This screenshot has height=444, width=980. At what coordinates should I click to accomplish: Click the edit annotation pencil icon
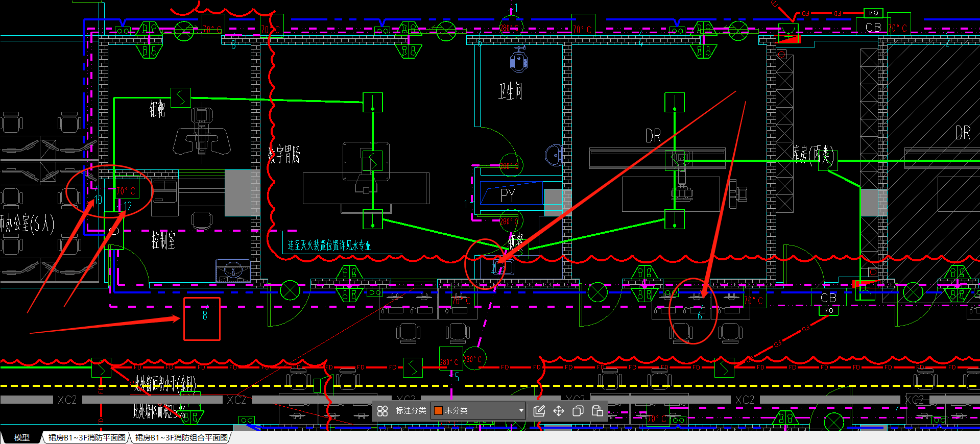pyautogui.click(x=539, y=411)
